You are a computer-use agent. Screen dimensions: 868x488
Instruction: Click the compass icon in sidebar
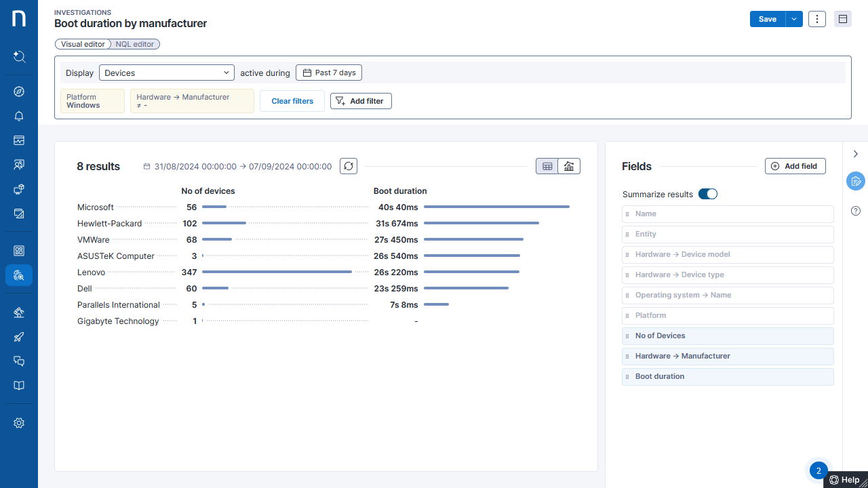pyautogui.click(x=19, y=91)
